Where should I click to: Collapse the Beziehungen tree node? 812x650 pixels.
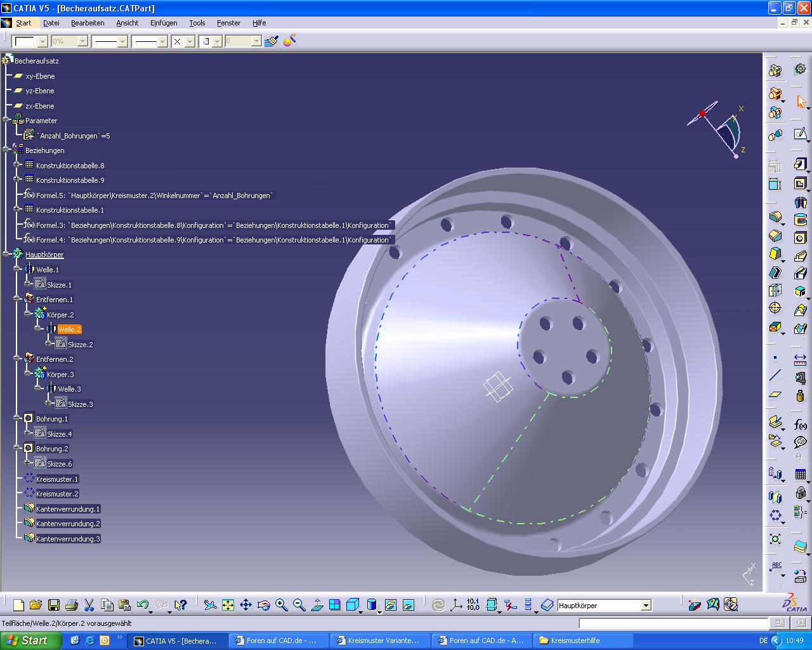(x=6, y=150)
